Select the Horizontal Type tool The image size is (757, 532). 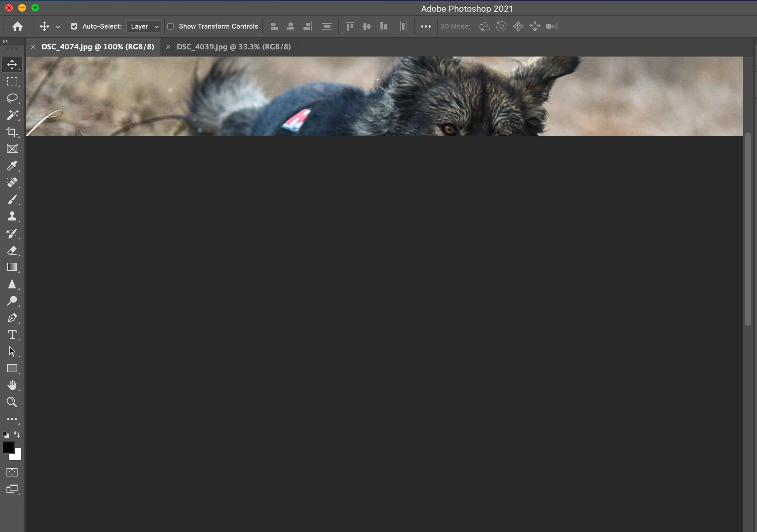12,335
